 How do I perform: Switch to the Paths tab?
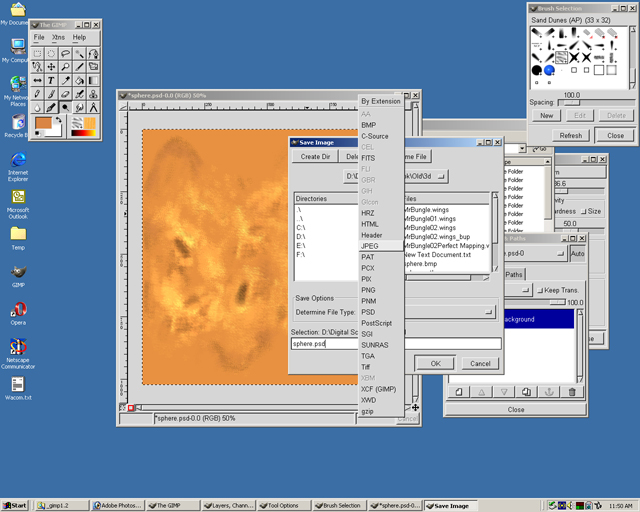[514, 274]
